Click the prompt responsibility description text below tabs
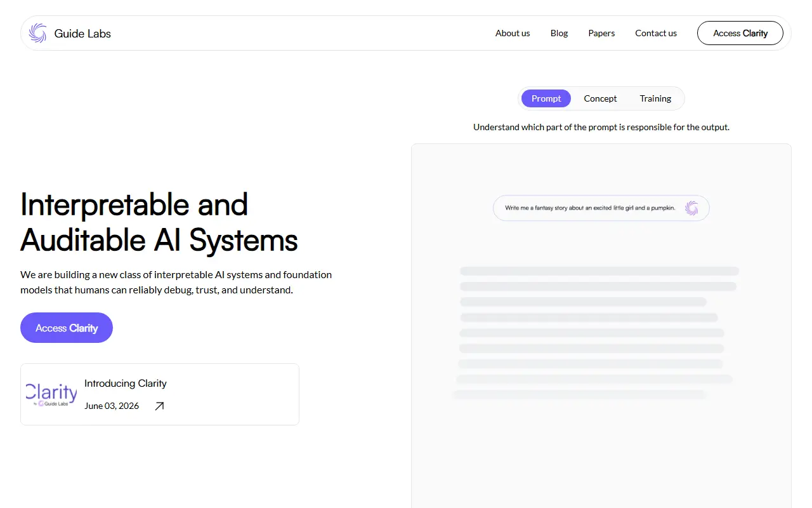Screen dimensions: 812x508 [601, 127]
